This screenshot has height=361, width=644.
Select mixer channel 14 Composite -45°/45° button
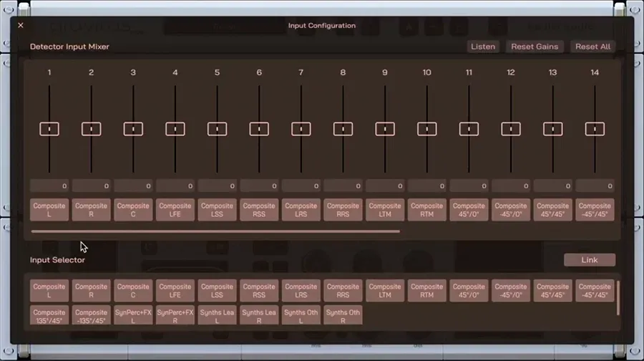click(595, 210)
